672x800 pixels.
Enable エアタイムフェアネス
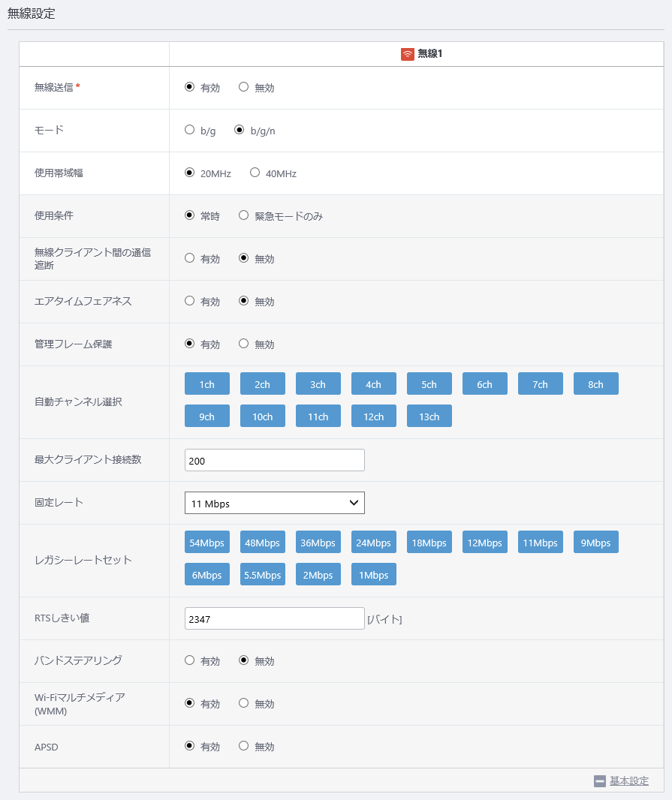[189, 301]
